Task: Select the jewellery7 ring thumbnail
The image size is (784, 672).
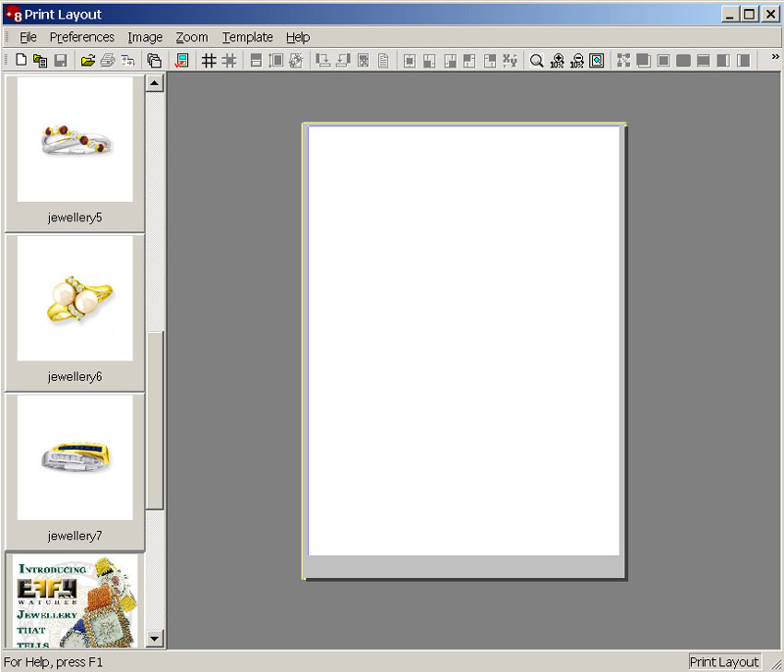Action: [75, 458]
